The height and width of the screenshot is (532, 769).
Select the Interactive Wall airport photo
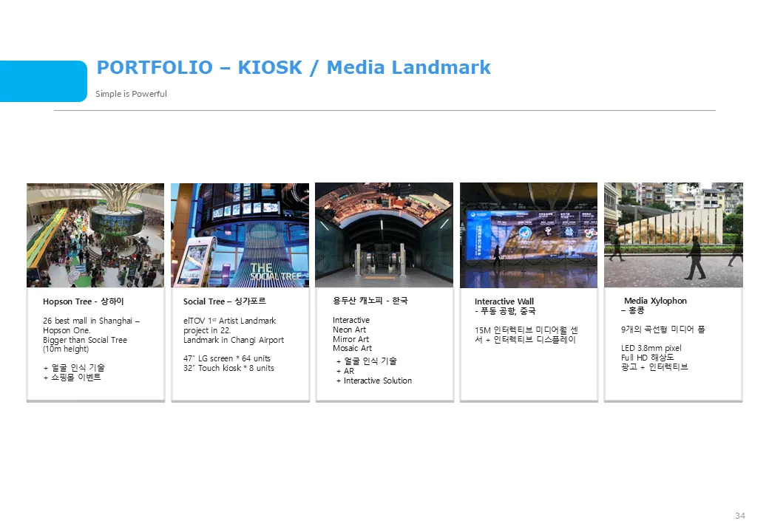coord(528,235)
